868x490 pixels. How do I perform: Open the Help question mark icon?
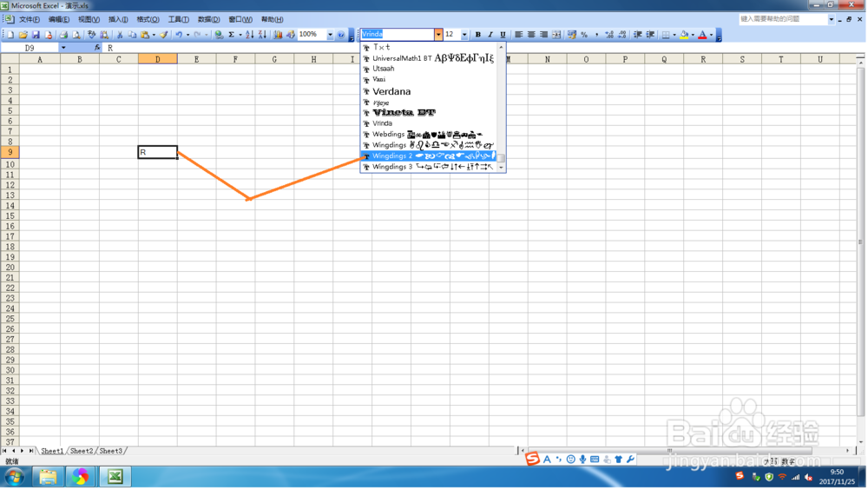(x=341, y=35)
